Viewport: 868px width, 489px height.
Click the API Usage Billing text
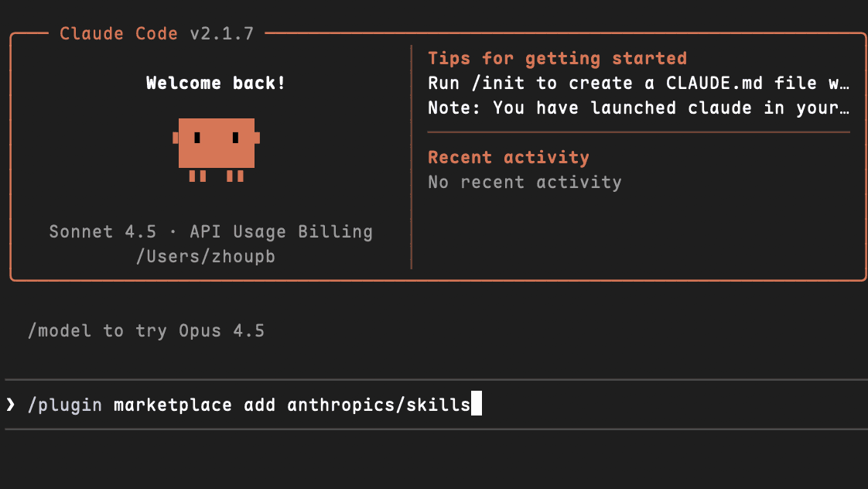[282, 231]
